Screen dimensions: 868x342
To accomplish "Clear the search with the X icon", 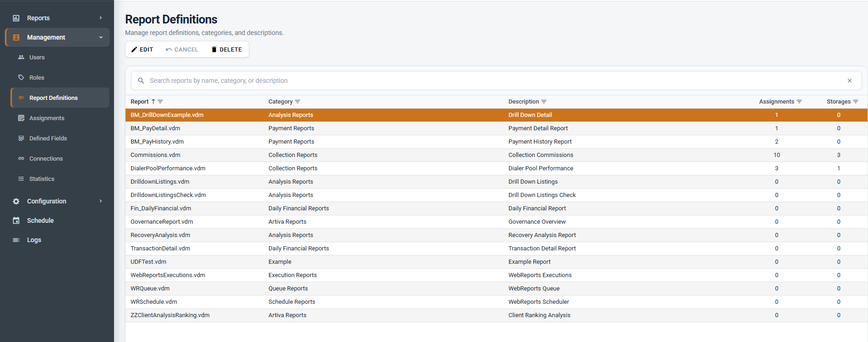I will pos(850,81).
